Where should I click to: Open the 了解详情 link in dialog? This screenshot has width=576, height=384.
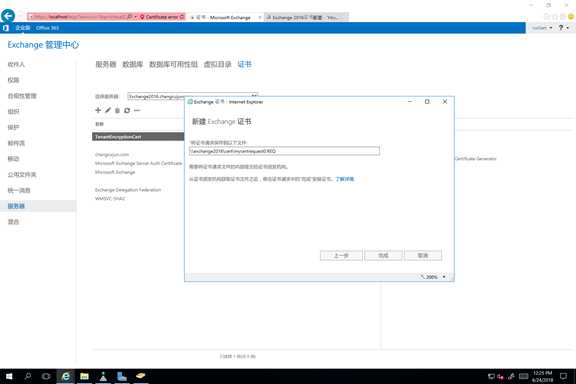(345, 179)
